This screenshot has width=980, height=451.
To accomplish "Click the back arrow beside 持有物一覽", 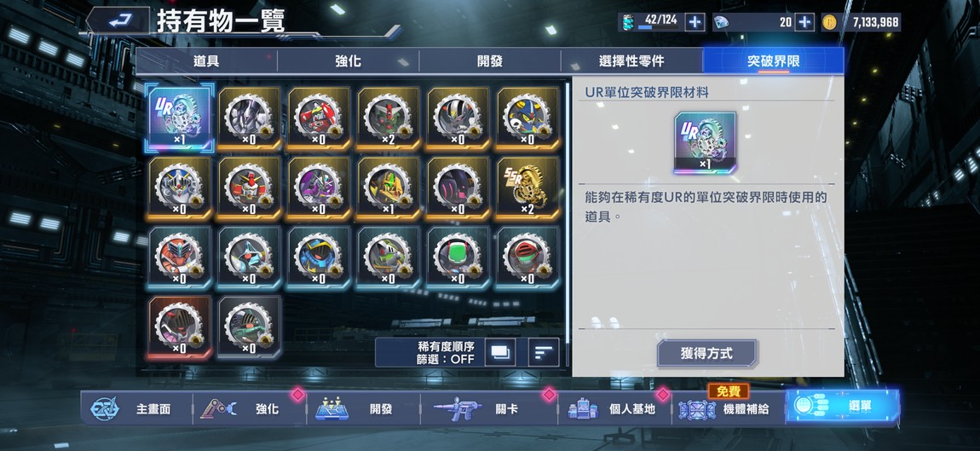I will click(118, 21).
